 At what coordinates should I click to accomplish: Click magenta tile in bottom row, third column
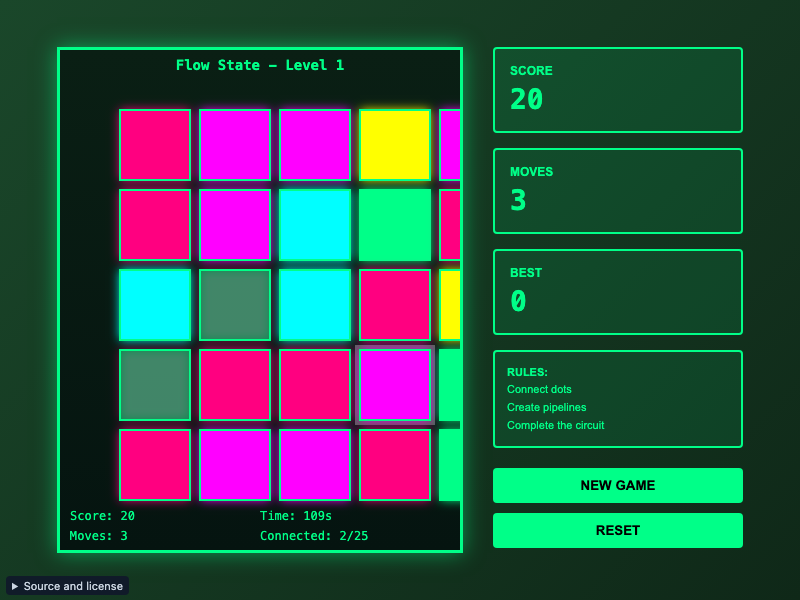click(x=315, y=465)
